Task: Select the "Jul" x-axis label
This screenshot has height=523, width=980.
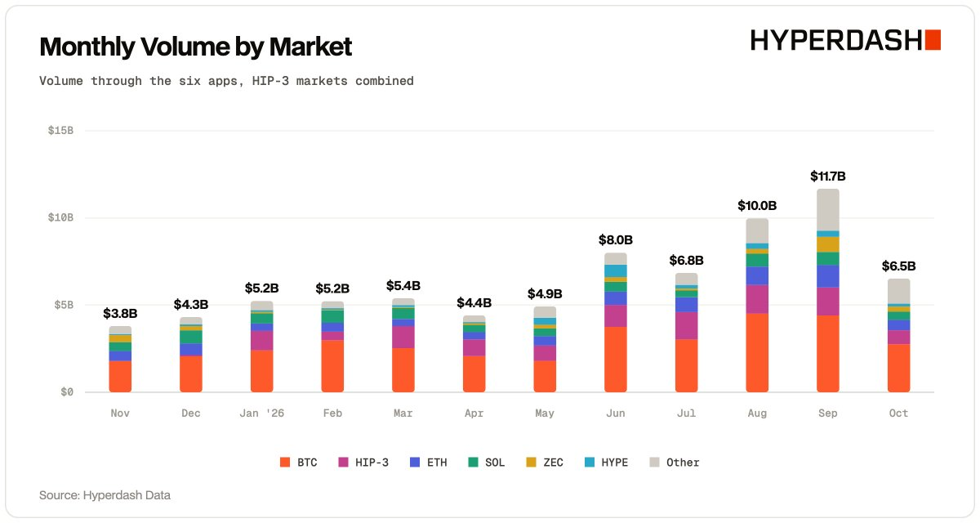Action: (686, 413)
